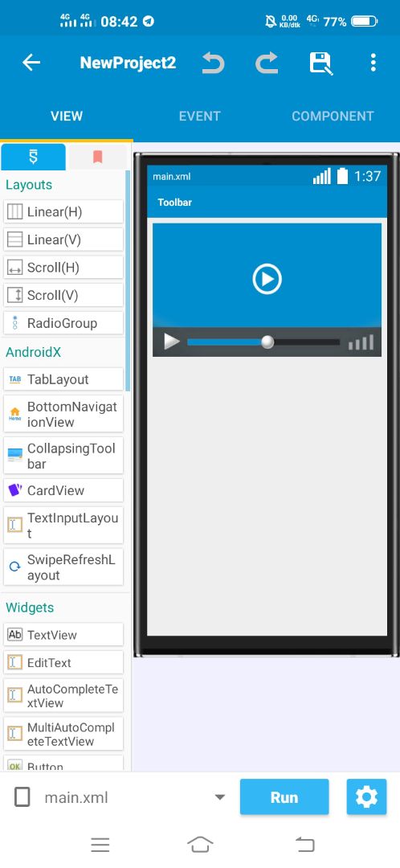Image resolution: width=400 pixels, height=868 pixels.
Task: Undo the last change
Action: point(213,63)
